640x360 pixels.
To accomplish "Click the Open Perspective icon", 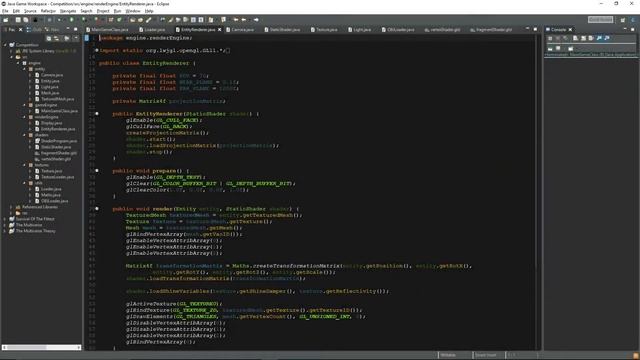I will coord(623,20).
